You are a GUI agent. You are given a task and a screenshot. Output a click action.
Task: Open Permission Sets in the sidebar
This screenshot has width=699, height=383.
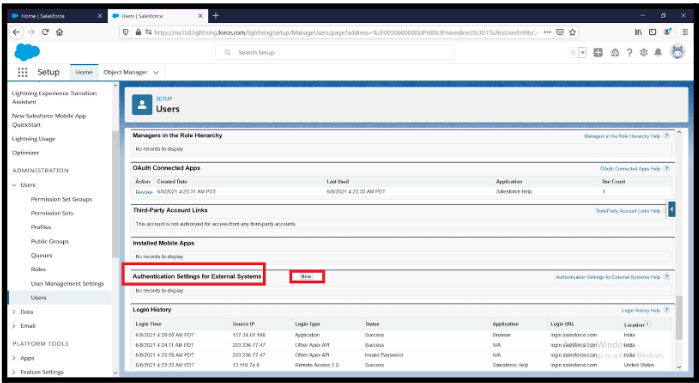click(x=52, y=213)
